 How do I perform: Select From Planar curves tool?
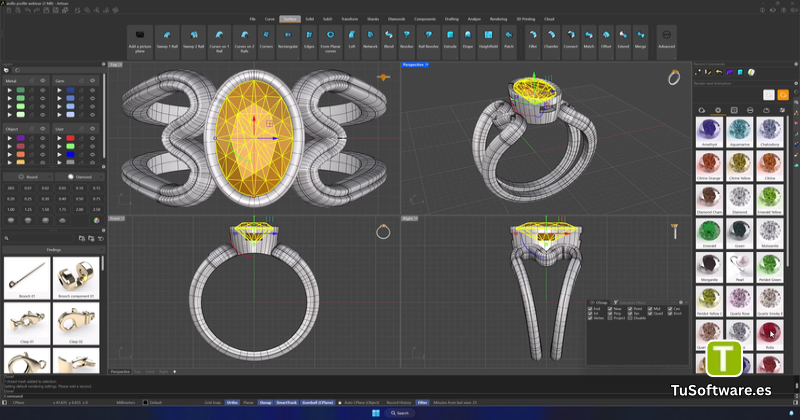(330, 40)
